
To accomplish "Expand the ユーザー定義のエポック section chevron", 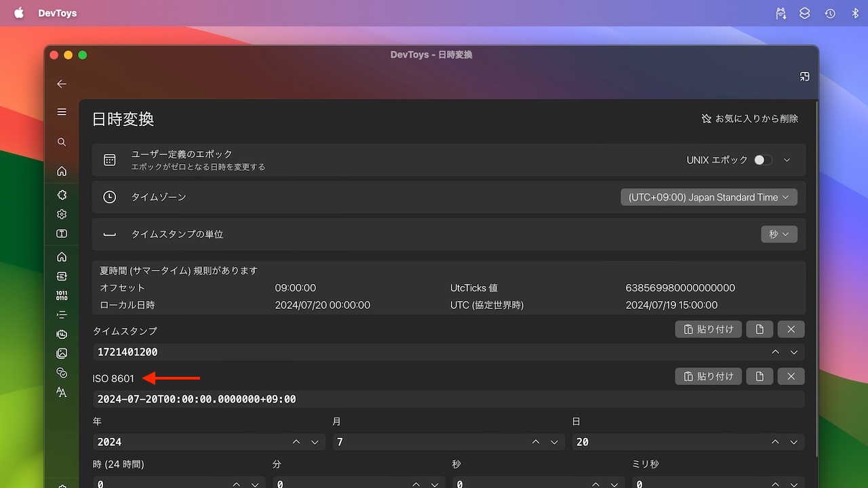I will [x=787, y=160].
